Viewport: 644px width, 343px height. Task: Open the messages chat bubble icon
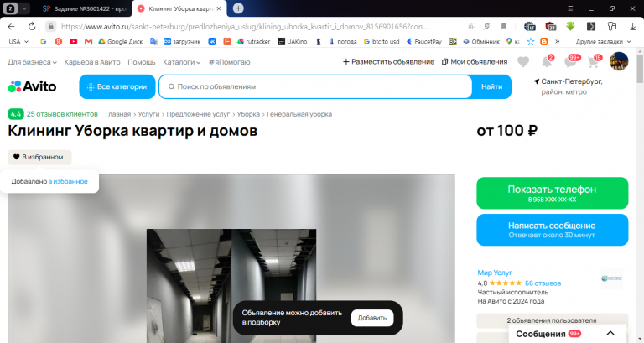point(570,61)
